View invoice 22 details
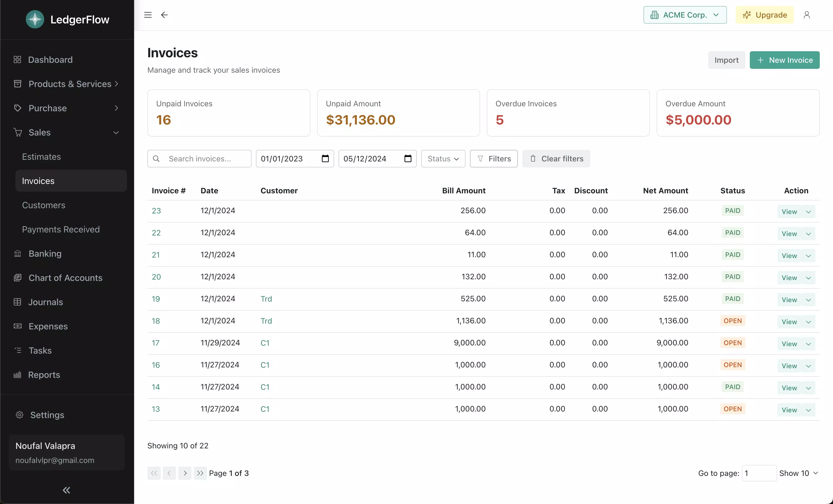 [789, 234]
